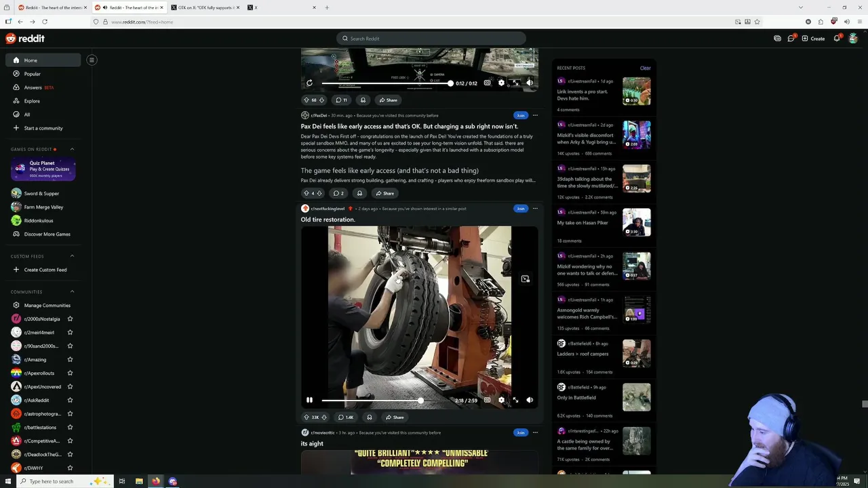Give award on the Old tire restoration post
Viewport: 868px width, 488px height.
click(x=369, y=418)
